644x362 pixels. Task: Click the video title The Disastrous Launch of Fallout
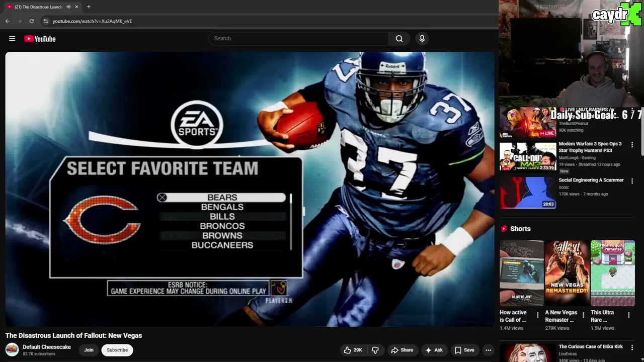tap(74, 335)
